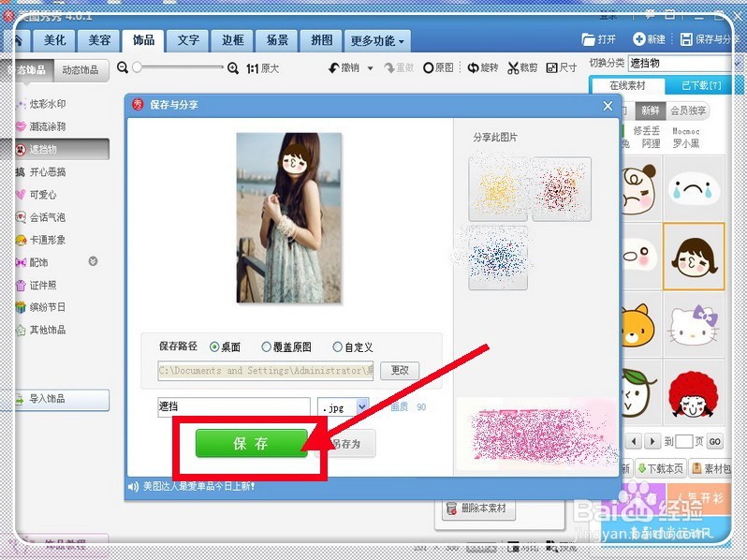Expand the 更多功能 dropdown menu
Image resolution: width=747 pixels, height=560 pixels.
tap(378, 40)
